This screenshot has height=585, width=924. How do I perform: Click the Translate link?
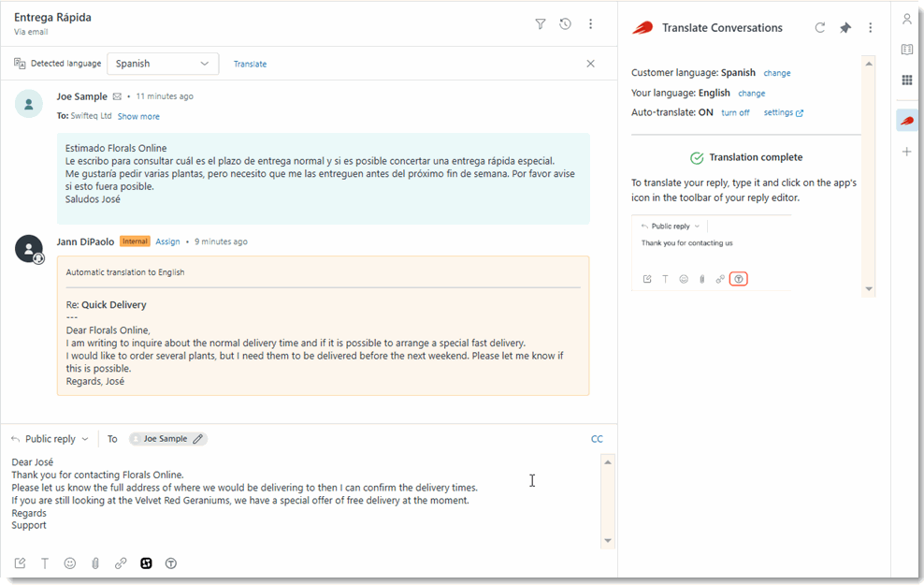click(250, 64)
